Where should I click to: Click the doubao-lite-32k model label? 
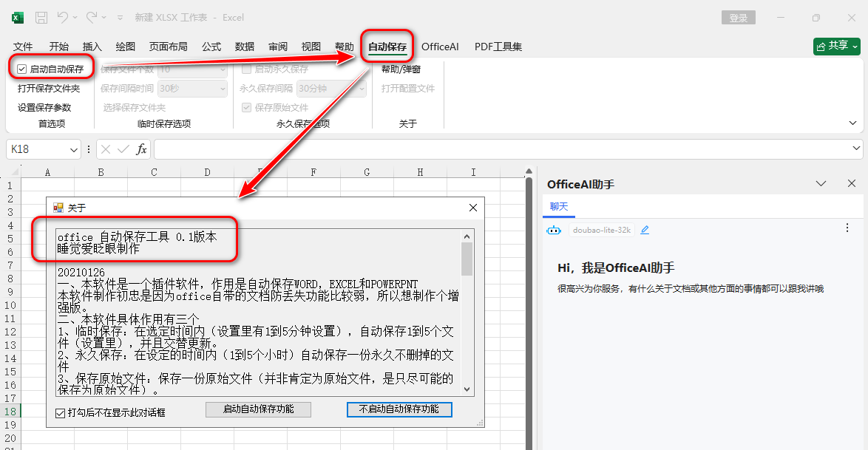pos(602,231)
